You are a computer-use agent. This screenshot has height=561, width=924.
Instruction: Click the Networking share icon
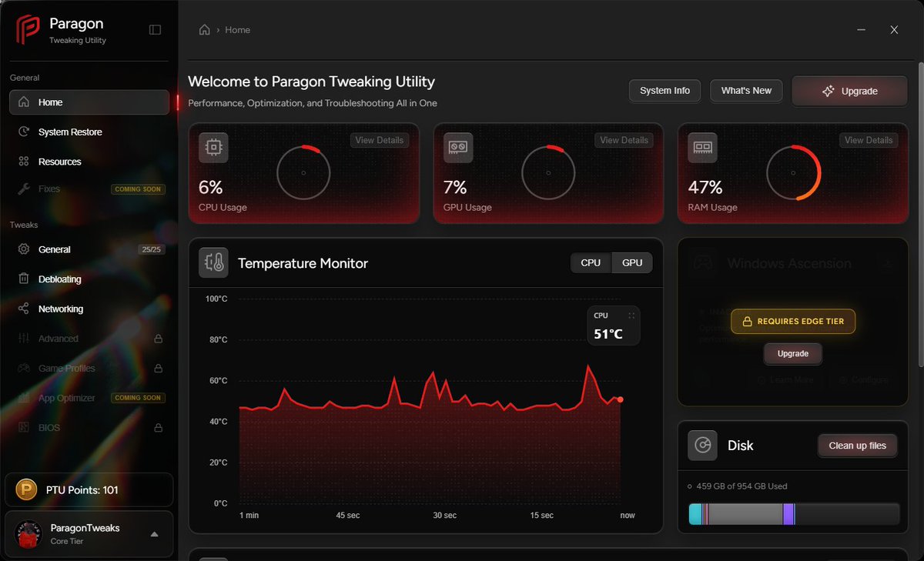pos(24,309)
